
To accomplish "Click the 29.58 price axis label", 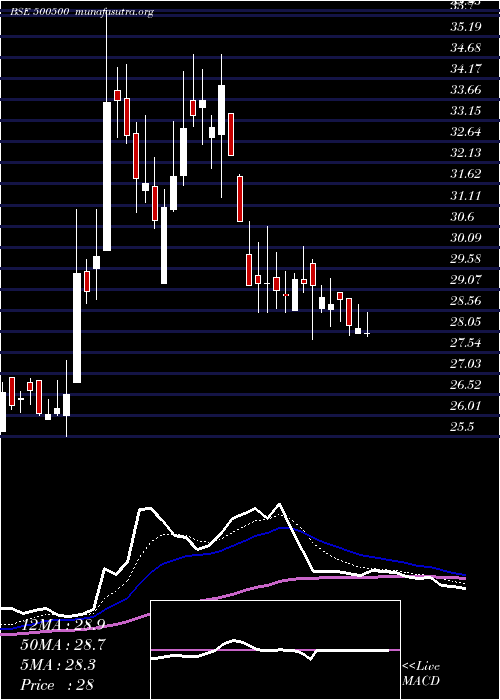I will click(x=466, y=258).
